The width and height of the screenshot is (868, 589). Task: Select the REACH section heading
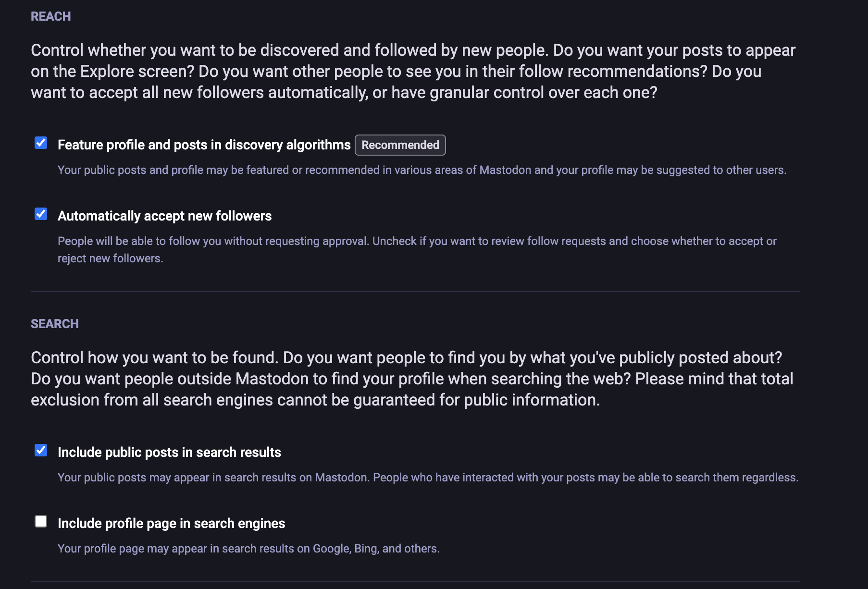click(51, 16)
